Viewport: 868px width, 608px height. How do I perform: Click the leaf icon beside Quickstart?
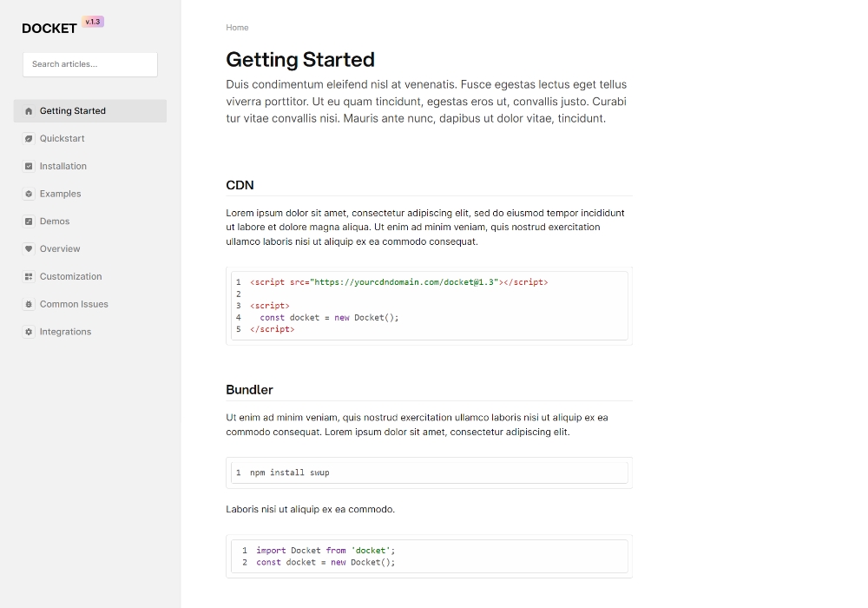(29, 139)
